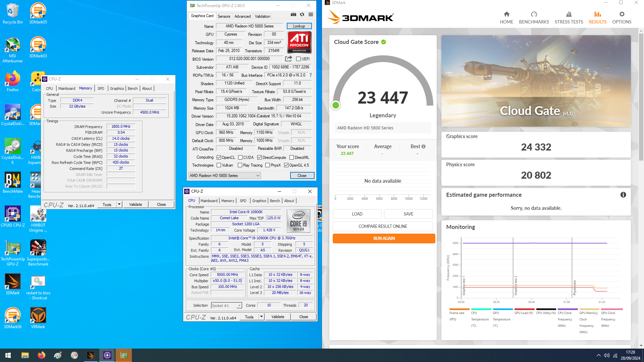Click Frame rate orange legend swatch

pyautogui.click(x=459, y=309)
